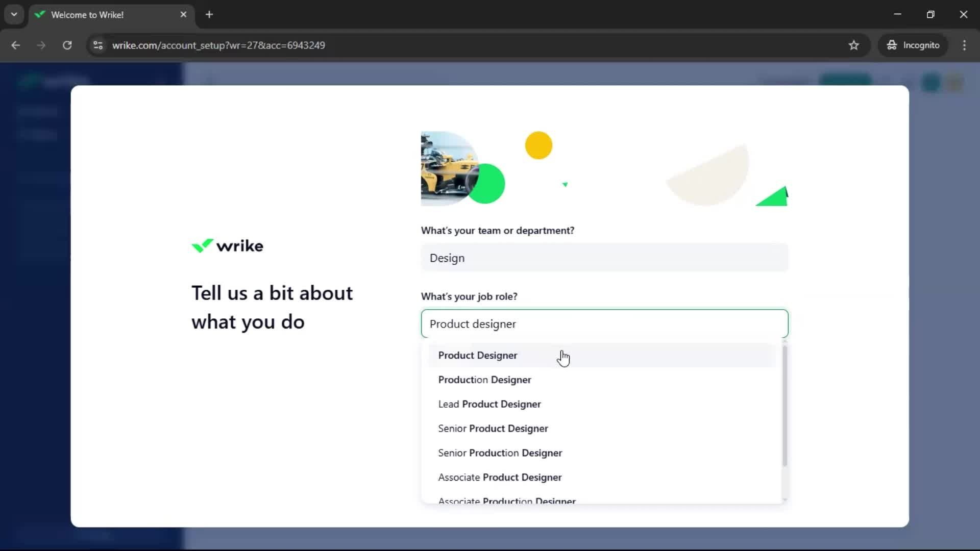Click the browser forward arrow
980x551 pixels.
[41, 45]
